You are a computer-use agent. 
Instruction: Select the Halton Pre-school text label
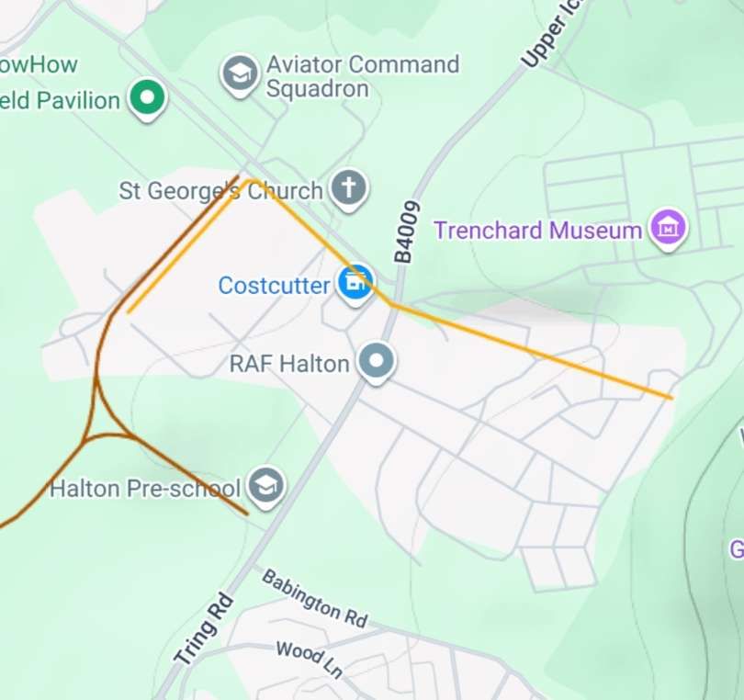coord(145,489)
